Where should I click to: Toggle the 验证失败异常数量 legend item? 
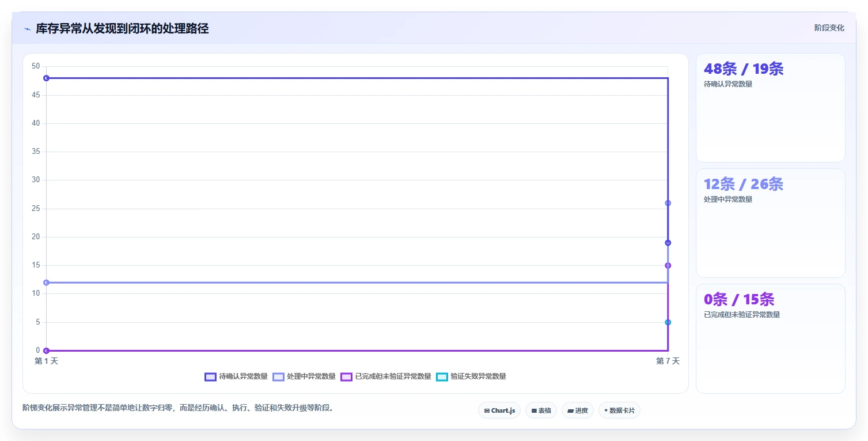click(x=471, y=376)
